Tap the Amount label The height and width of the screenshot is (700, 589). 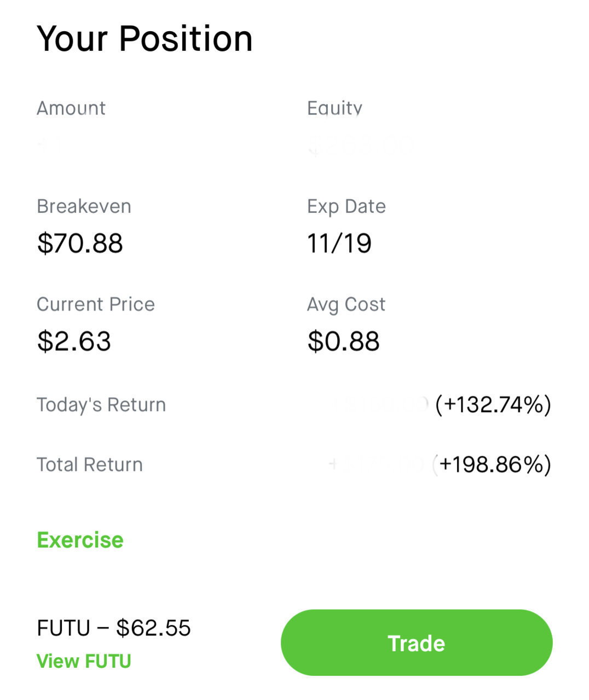tap(71, 108)
